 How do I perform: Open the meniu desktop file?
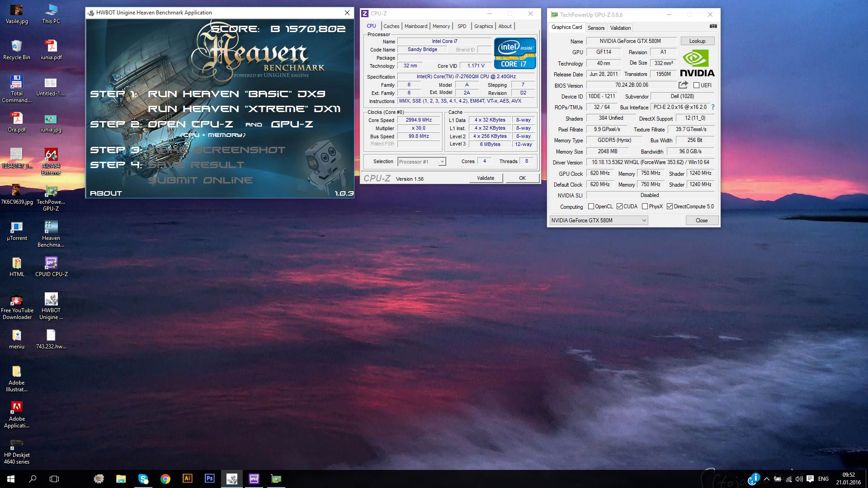click(17, 339)
